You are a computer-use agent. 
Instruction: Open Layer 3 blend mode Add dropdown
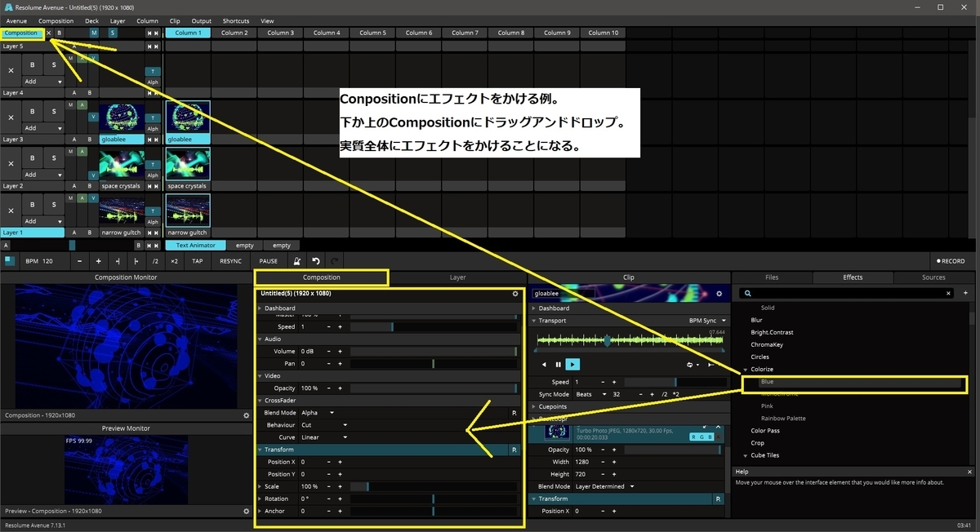point(43,128)
